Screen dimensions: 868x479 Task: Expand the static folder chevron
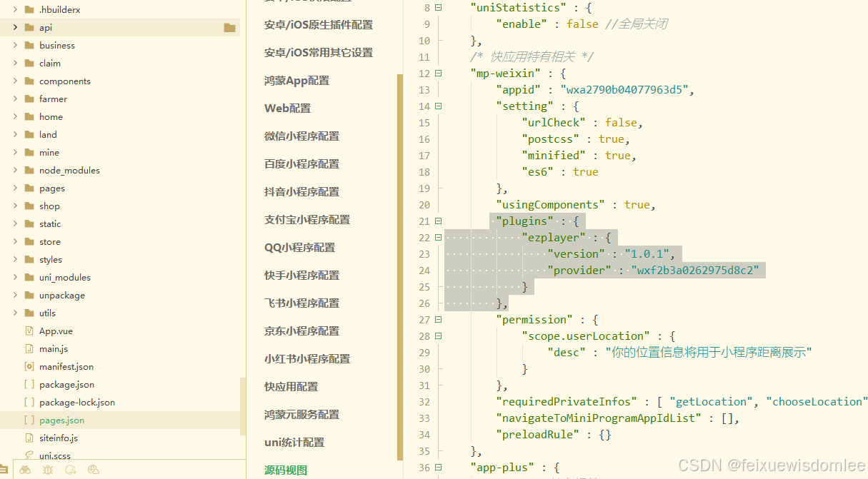[16, 224]
